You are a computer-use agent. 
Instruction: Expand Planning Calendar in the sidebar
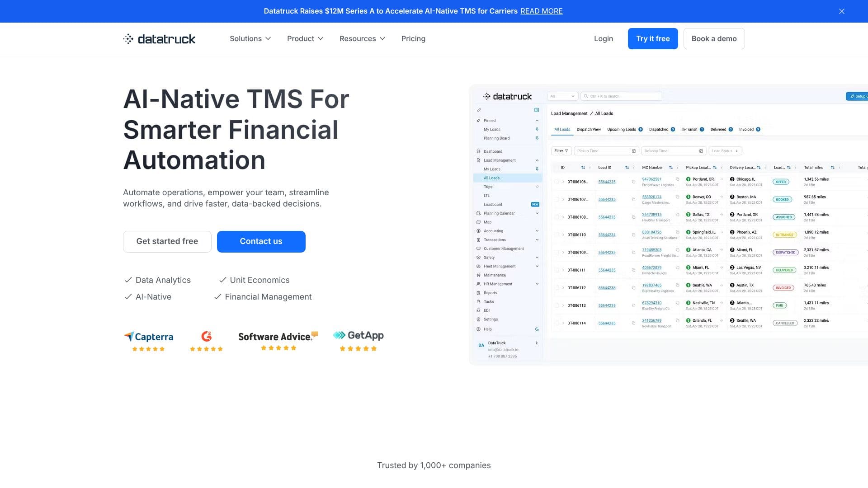pyautogui.click(x=537, y=213)
